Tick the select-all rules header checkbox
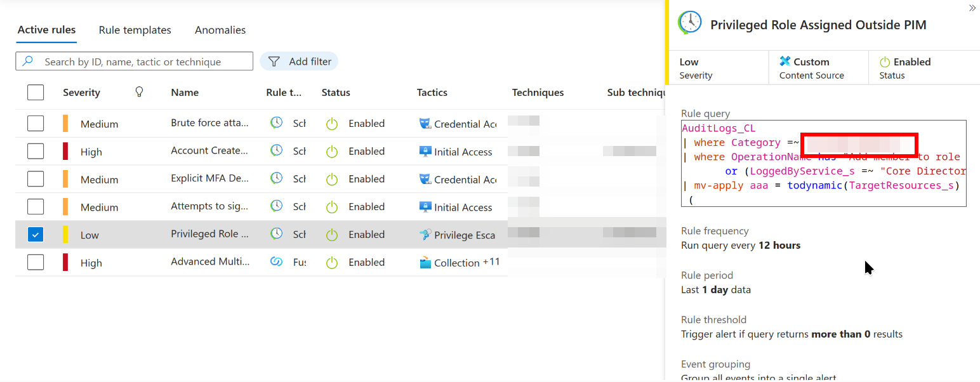980x382 pixels. [36, 93]
